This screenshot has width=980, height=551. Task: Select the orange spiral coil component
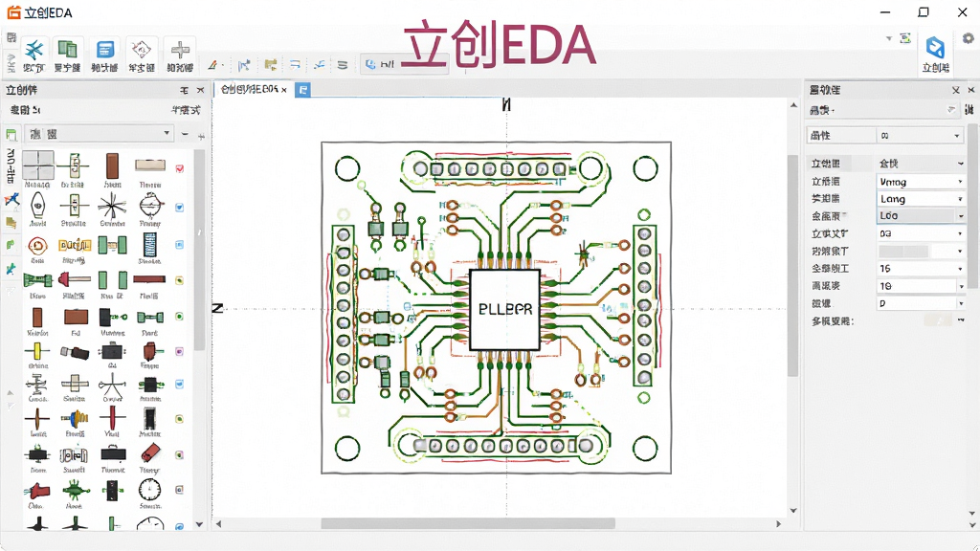tap(37, 246)
